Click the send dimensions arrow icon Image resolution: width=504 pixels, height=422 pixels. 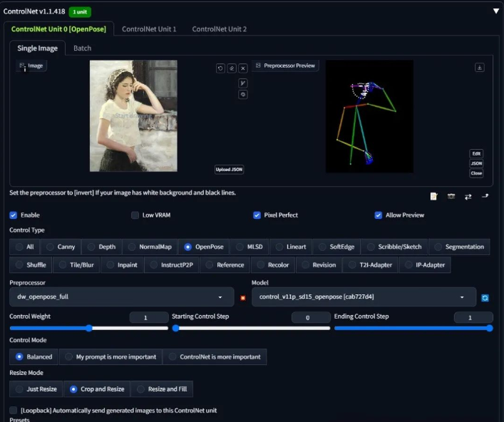[x=485, y=196]
